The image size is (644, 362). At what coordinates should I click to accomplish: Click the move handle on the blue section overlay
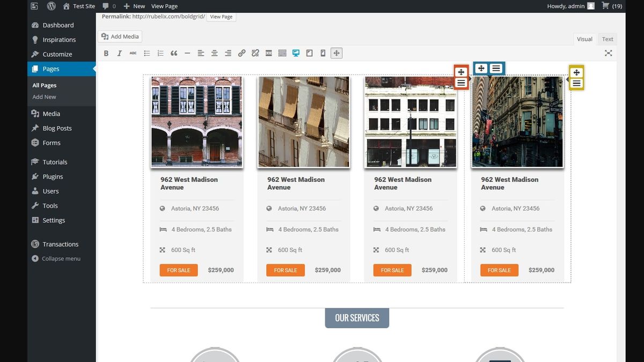tap(480, 68)
